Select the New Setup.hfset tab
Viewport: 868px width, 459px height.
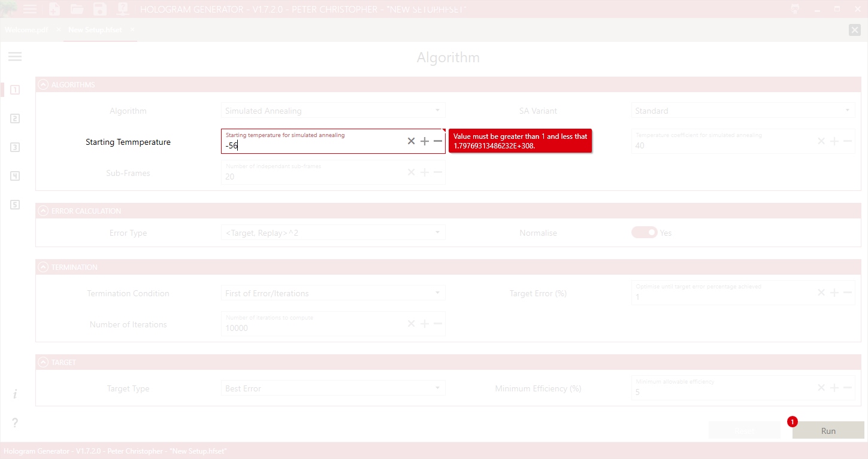click(95, 30)
